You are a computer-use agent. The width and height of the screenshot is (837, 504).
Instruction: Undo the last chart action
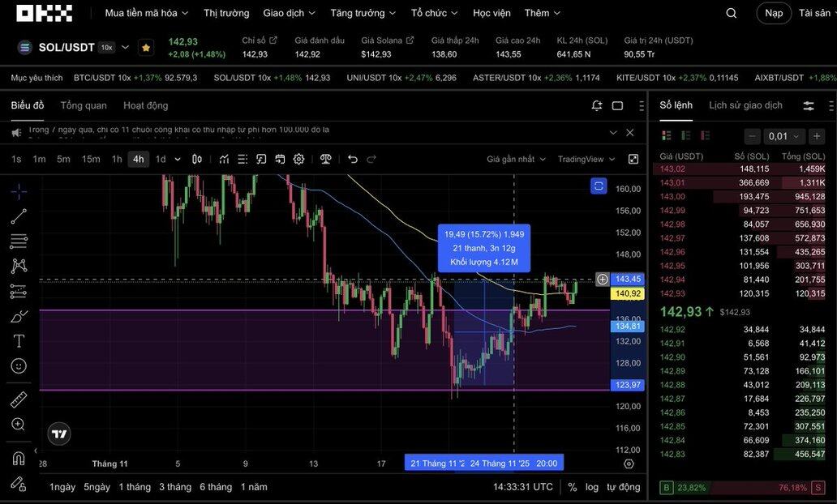(x=353, y=159)
